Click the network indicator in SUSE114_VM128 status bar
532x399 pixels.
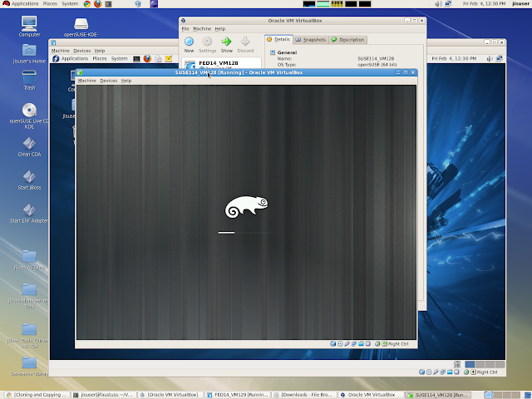pyautogui.click(x=354, y=343)
